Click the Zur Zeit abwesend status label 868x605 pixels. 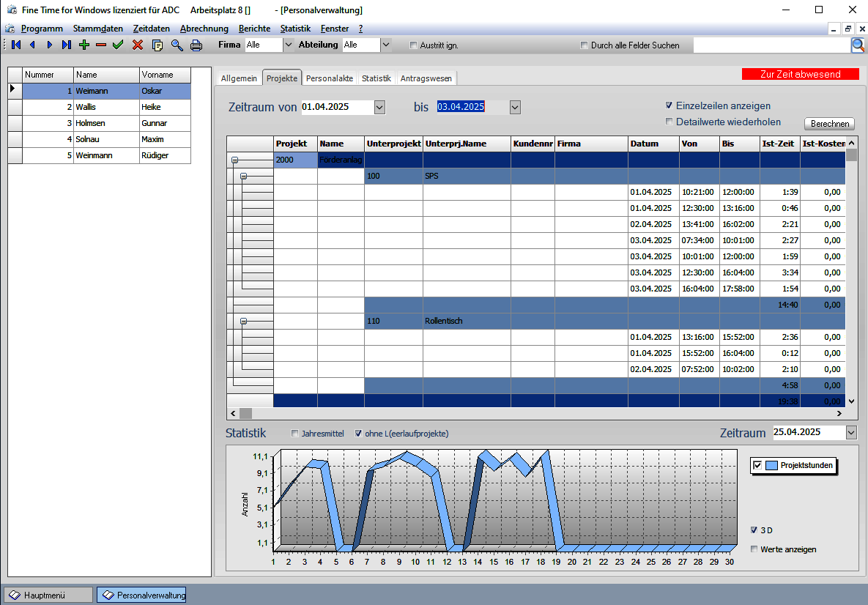pyautogui.click(x=801, y=74)
